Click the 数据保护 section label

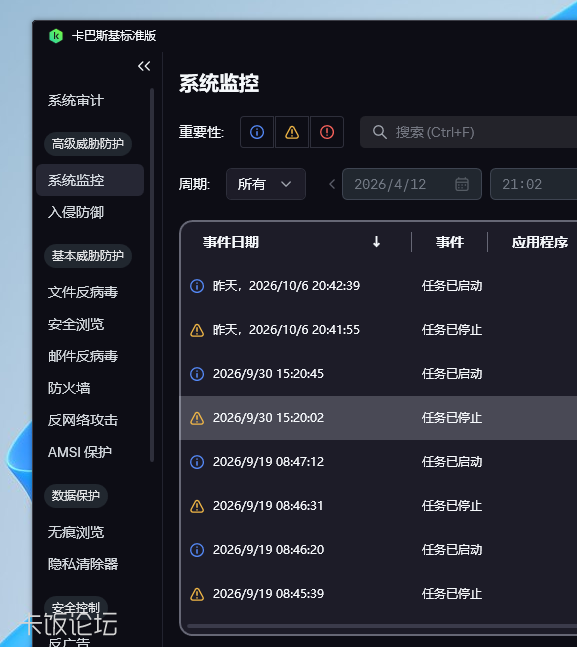pos(76,496)
